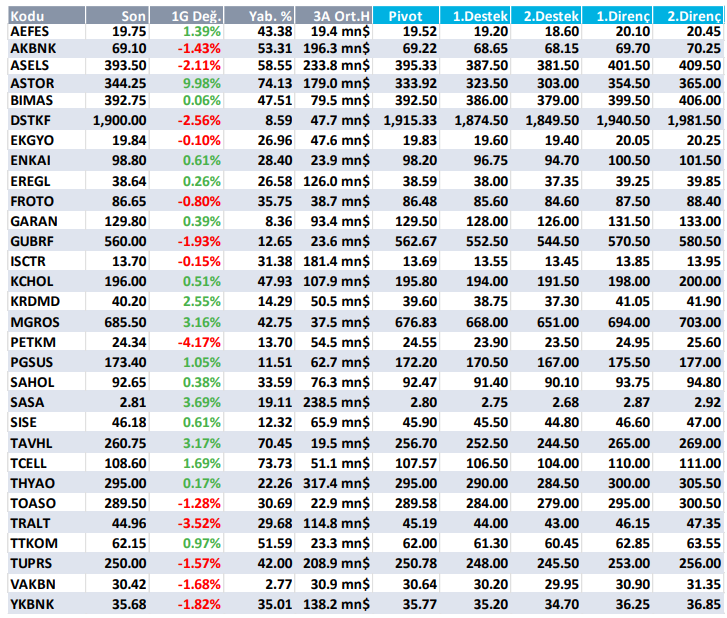Click the KCHOL ticker cell
Image resolution: width=727 pixels, height=618 pixels.
tap(32, 281)
